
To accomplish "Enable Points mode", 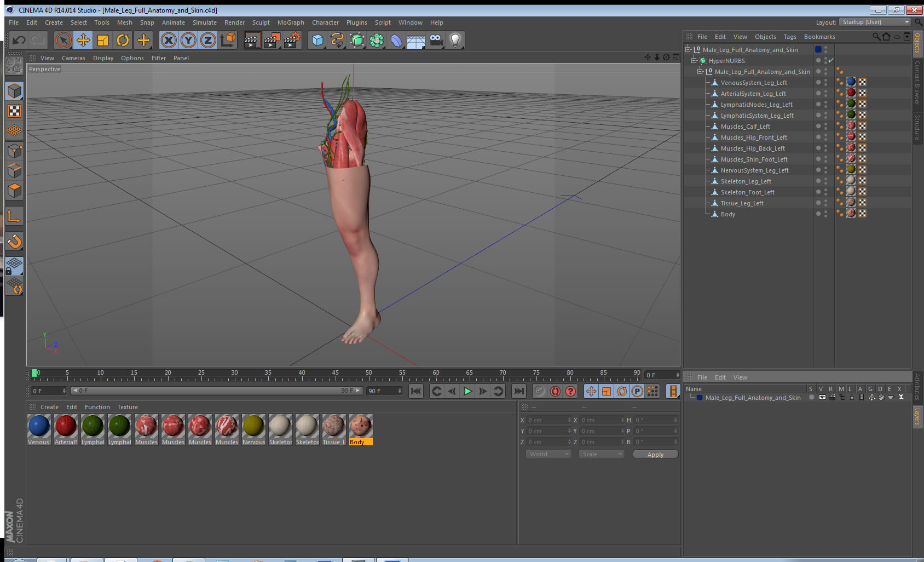I will 14,151.
